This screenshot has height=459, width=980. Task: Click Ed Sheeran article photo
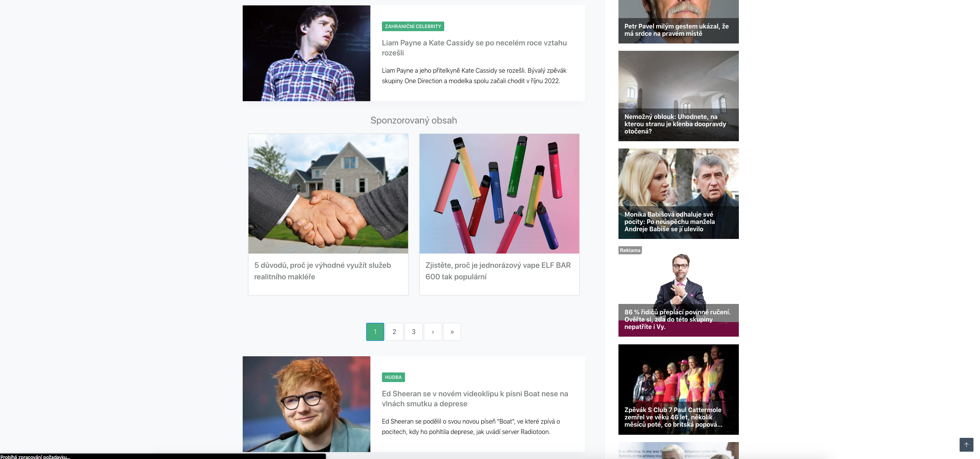tap(307, 404)
